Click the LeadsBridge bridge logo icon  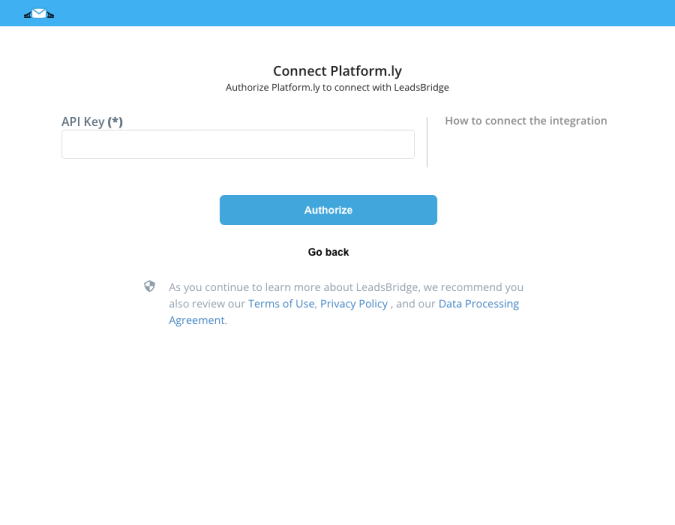(x=39, y=14)
